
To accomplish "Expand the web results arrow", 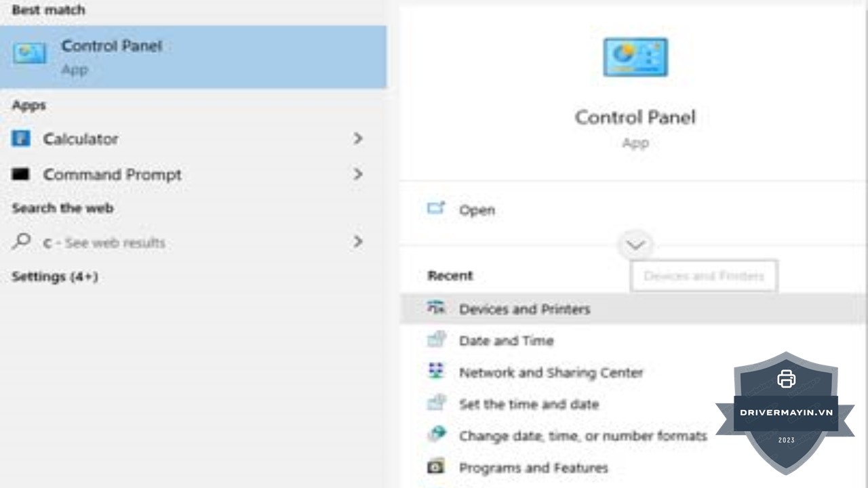I will point(357,241).
